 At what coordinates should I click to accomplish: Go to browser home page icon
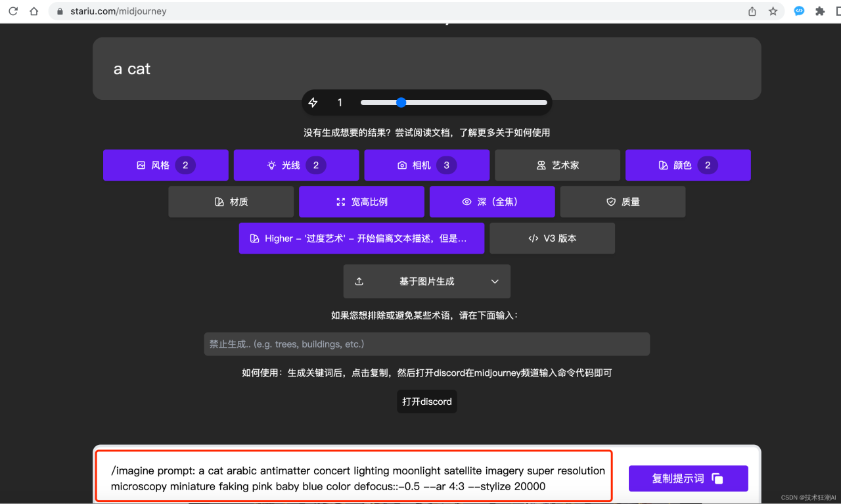[34, 11]
